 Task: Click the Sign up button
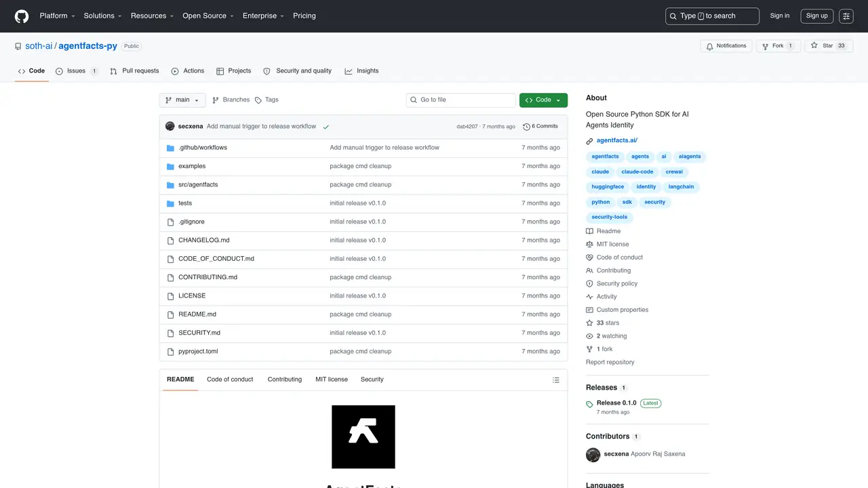(x=816, y=16)
